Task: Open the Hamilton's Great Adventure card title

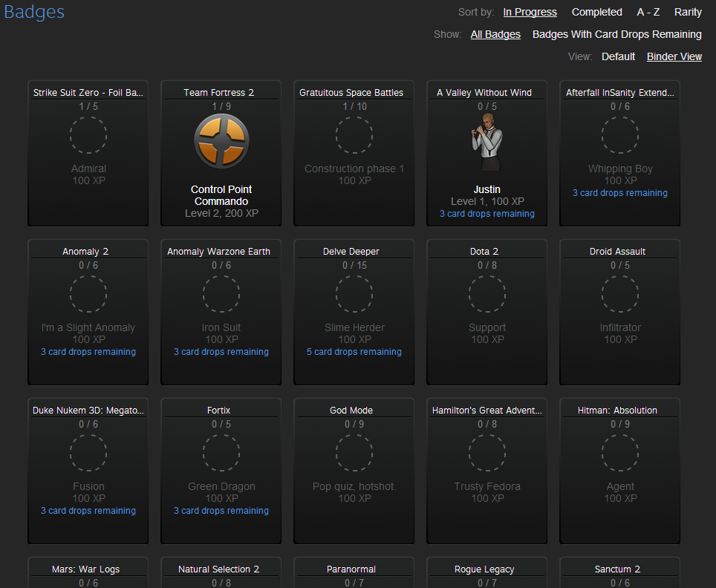Action: [486, 411]
